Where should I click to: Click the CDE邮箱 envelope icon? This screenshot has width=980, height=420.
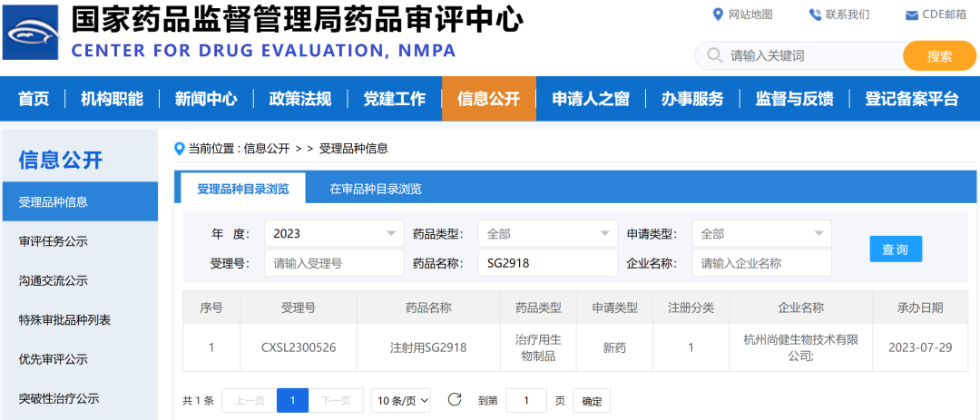[912, 15]
